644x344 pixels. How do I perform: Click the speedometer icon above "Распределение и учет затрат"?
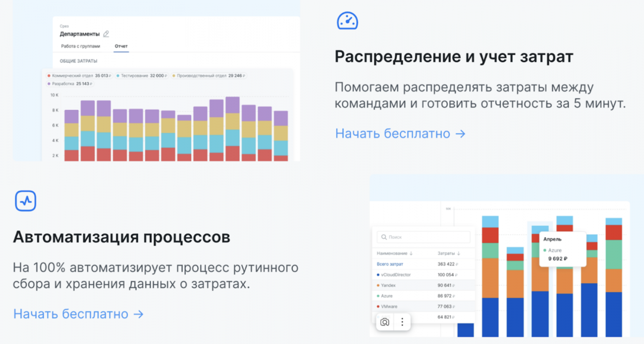(x=348, y=21)
